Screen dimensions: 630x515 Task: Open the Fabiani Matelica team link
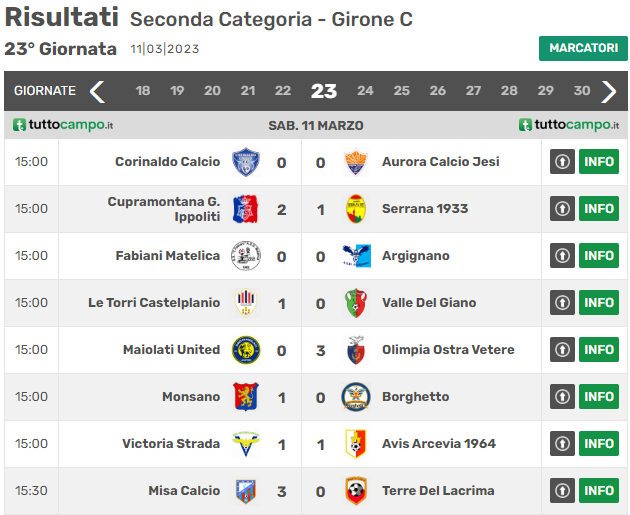[x=168, y=256]
